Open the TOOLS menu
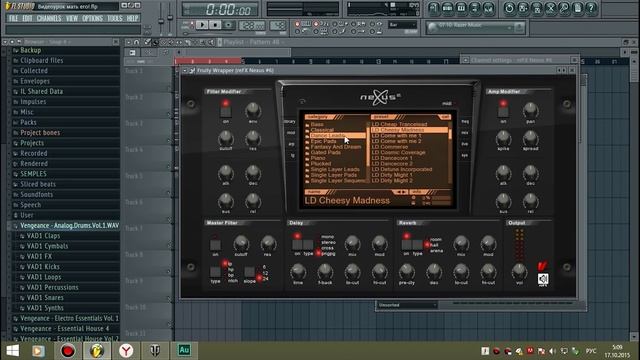The width and height of the screenshot is (640, 360). coord(115,18)
